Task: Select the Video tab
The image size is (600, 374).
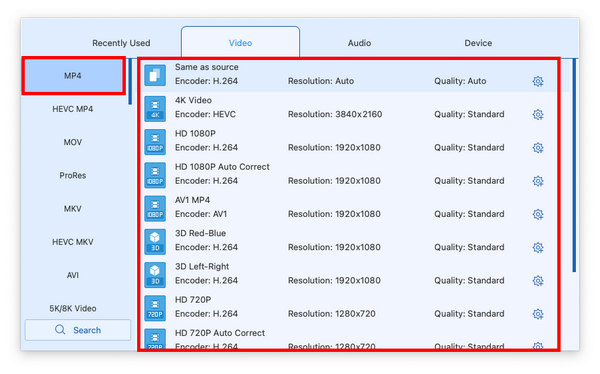Action: (x=240, y=43)
